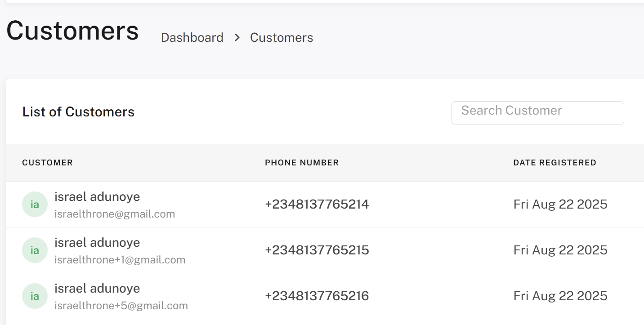
Task: Select the email israelthrone+5@gmail.com
Action: point(121,306)
